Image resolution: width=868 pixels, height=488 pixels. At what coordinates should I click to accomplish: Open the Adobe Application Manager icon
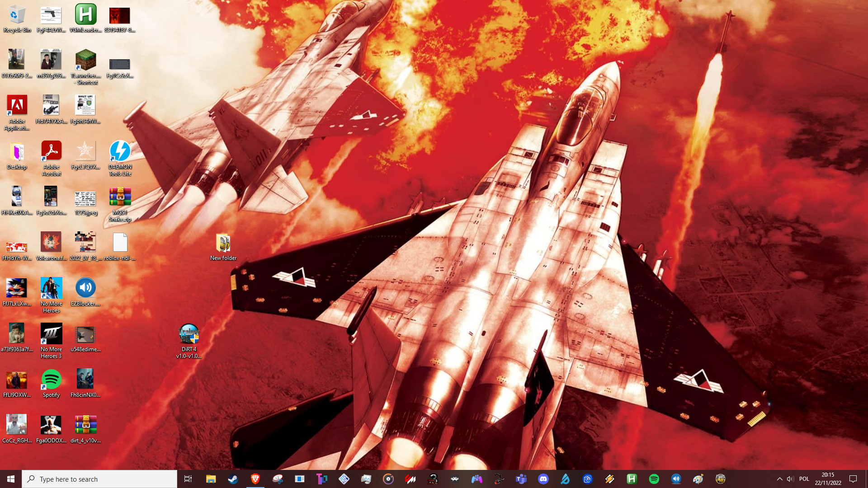pos(17,113)
